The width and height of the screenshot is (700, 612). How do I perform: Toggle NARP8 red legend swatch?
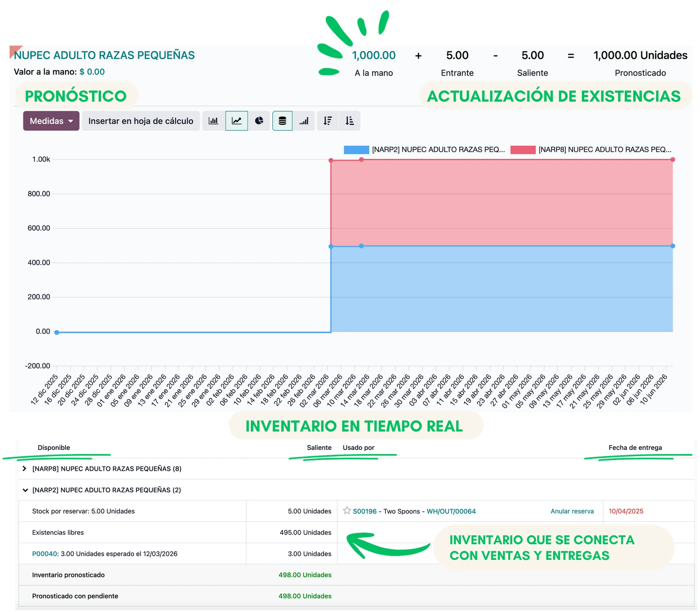(x=523, y=150)
